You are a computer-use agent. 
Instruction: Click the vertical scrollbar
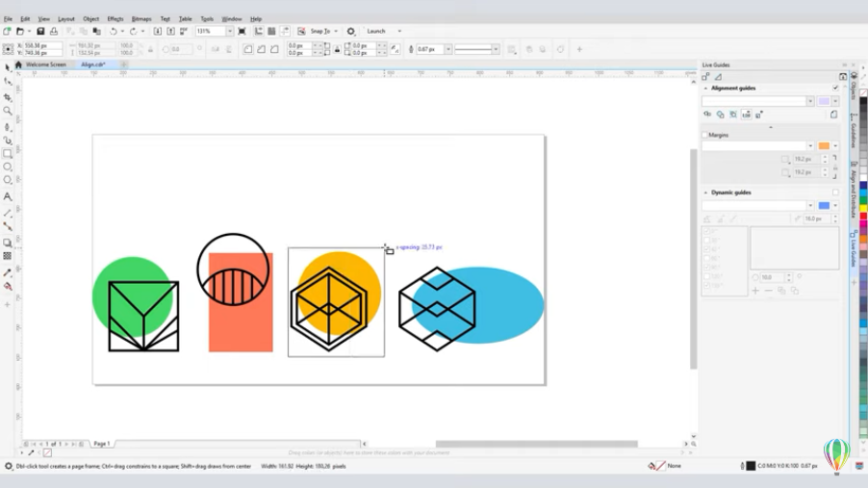693,259
